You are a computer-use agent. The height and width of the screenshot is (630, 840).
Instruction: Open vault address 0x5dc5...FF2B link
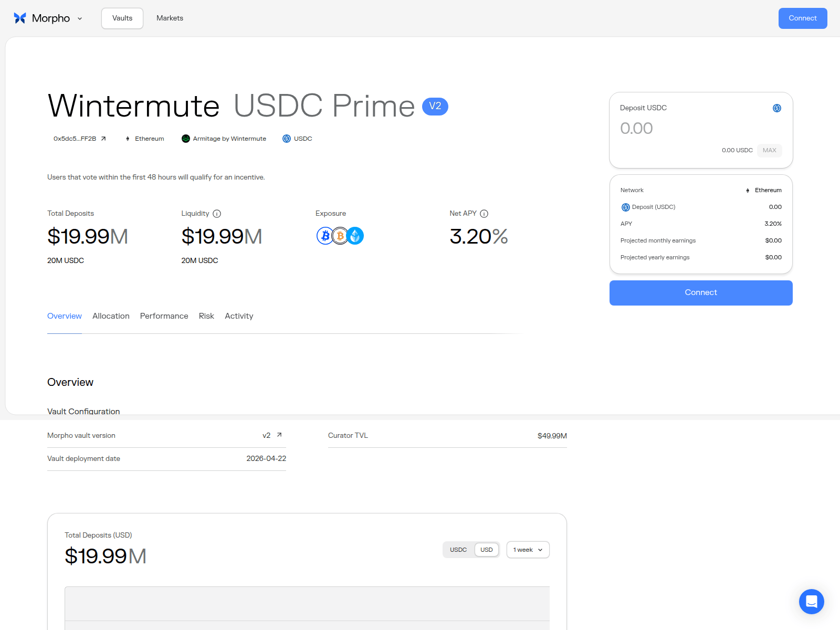[x=75, y=139]
